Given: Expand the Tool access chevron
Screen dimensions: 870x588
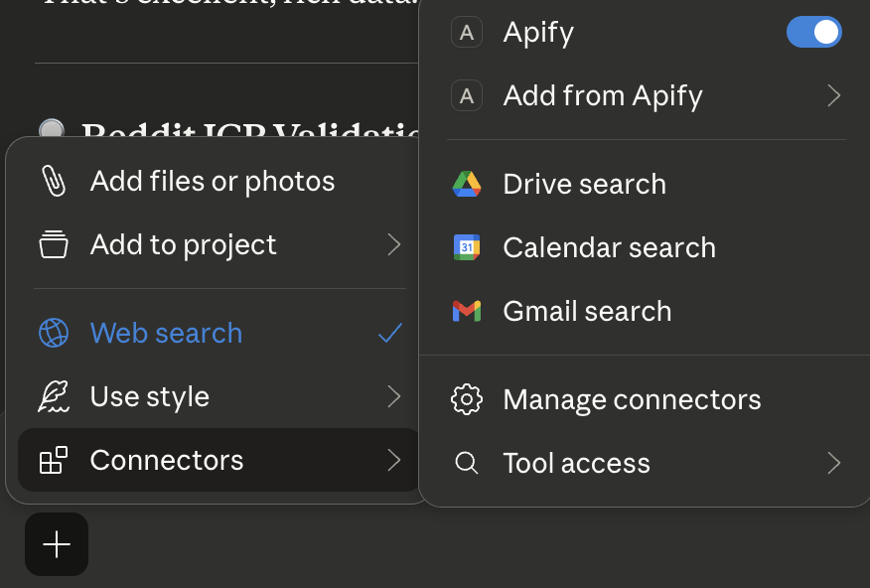Looking at the screenshot, I should tap(834, 463).
